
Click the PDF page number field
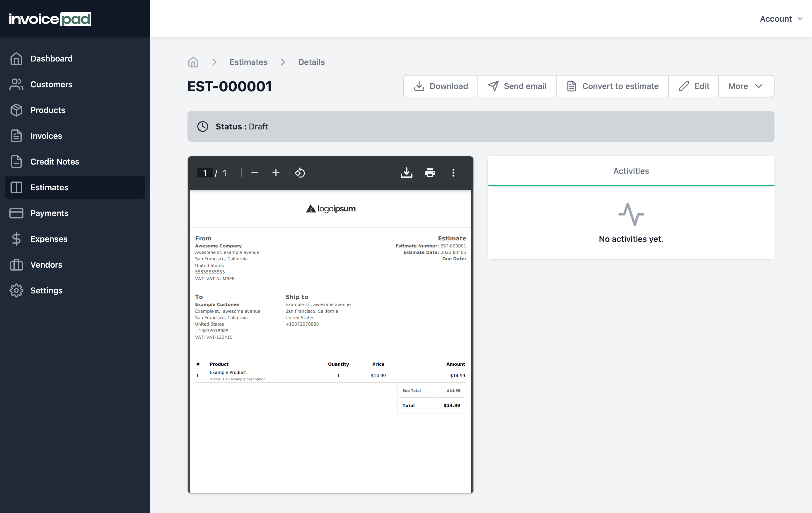[205, 173]
